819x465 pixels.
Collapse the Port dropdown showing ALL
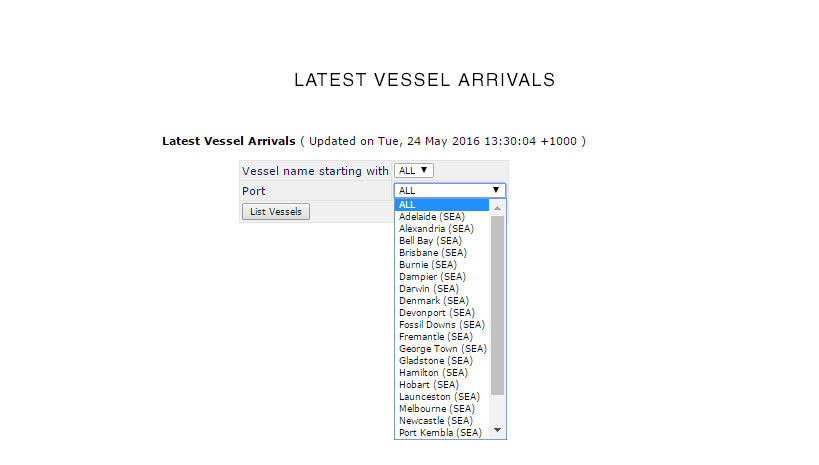point(449,190)
